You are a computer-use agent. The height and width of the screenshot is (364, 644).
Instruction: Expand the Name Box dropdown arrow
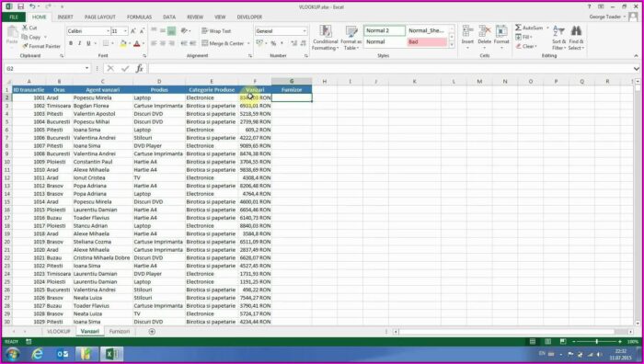87,69
